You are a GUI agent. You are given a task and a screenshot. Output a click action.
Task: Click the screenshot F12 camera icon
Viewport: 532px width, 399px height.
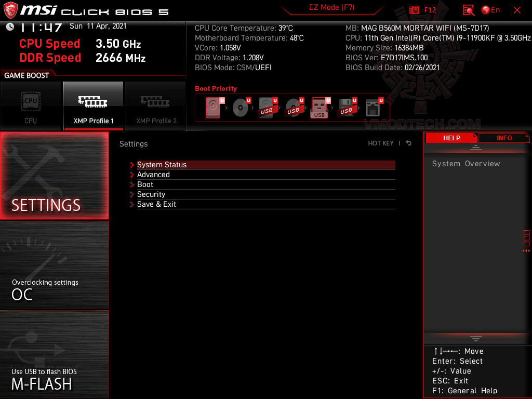pyautogui.click(x=414, y=10)
